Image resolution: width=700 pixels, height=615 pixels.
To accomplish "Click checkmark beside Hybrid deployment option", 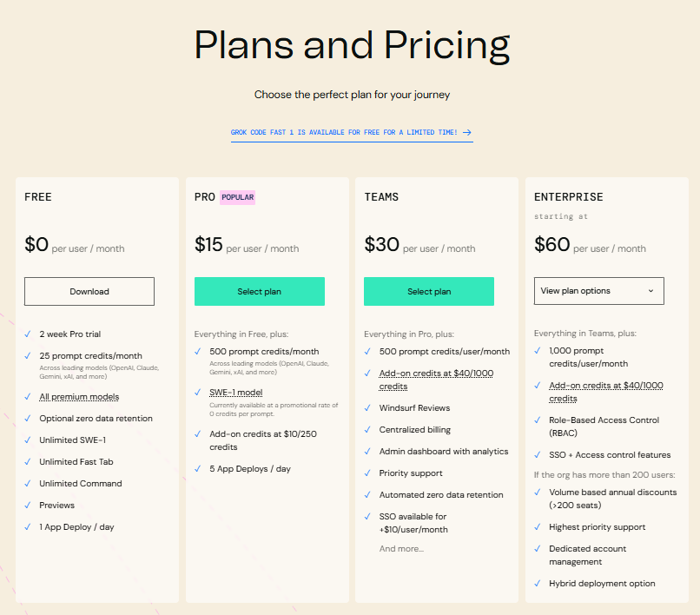I will 538,584.
